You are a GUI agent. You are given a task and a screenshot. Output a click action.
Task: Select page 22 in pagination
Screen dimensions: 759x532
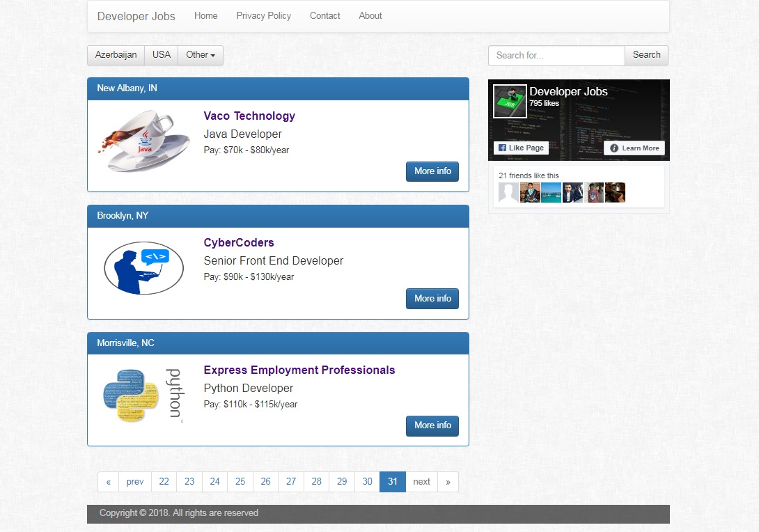pyautogui.click(x=164, y=482)
